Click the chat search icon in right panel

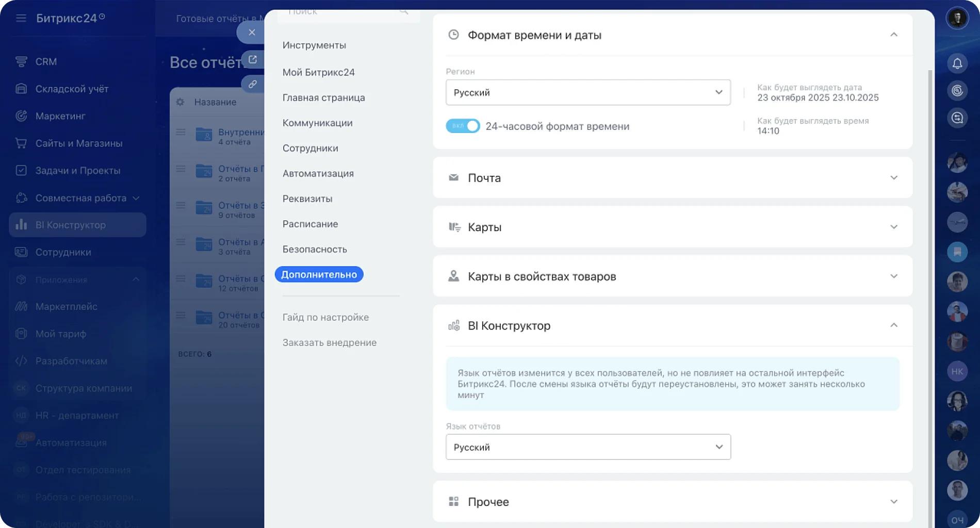pos(957,118)
